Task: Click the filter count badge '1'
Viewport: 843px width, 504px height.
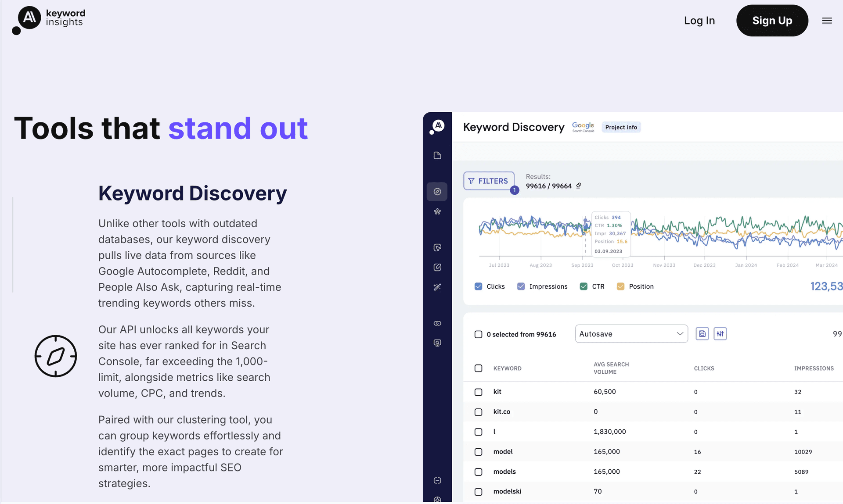Action: coord(515,190)
